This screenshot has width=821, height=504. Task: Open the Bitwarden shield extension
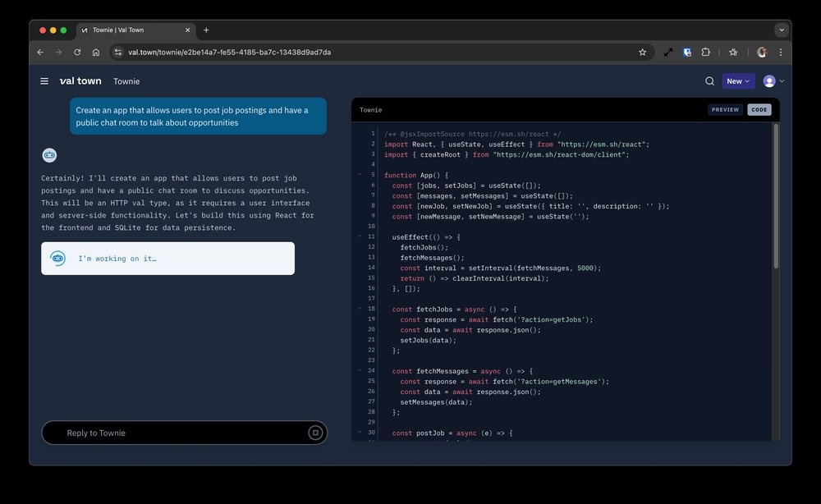(x=687, y=53)
